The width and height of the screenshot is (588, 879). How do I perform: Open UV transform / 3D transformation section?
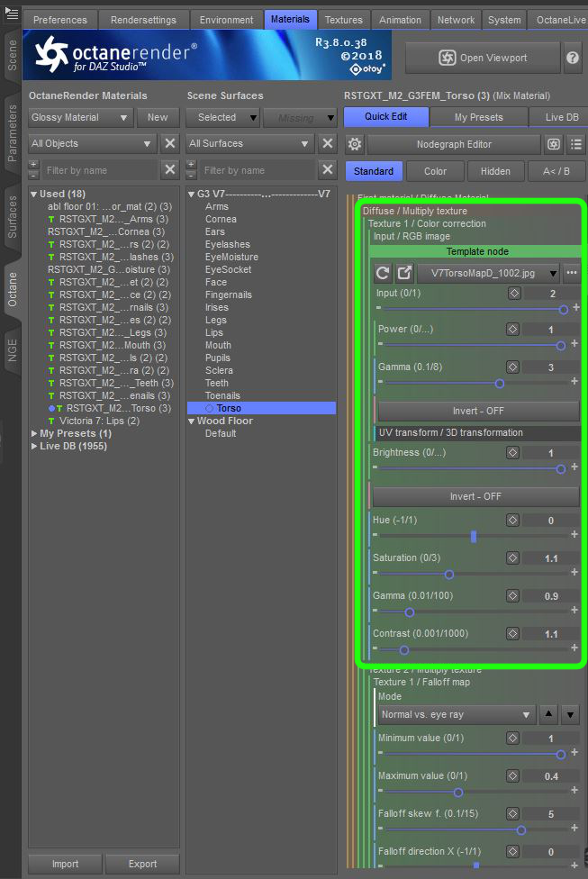point(477,433)
